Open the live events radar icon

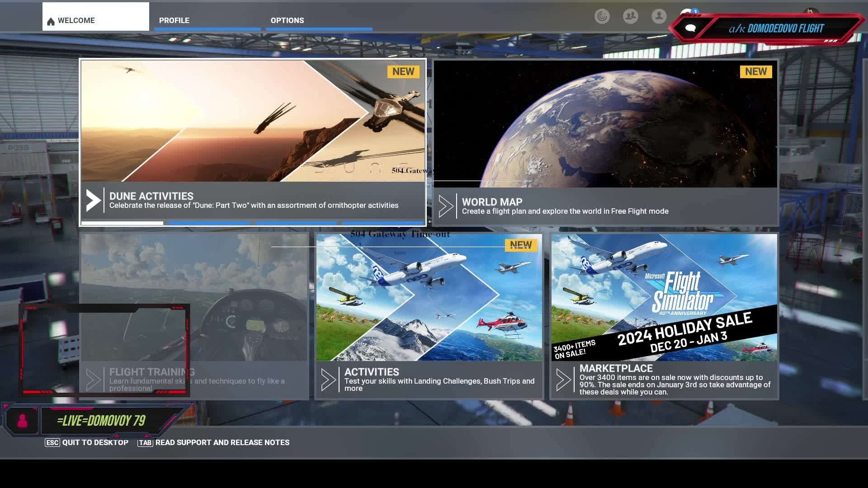click(602, 17)
